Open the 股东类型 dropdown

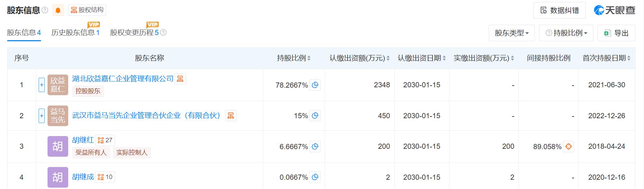(512, 33)
